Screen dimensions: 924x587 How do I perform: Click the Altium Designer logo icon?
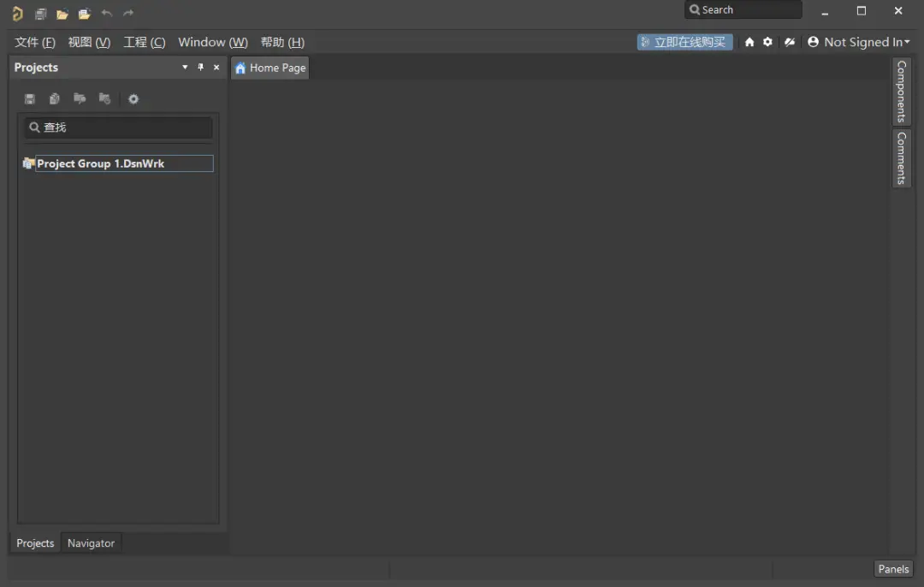click(x=18, y=13)
